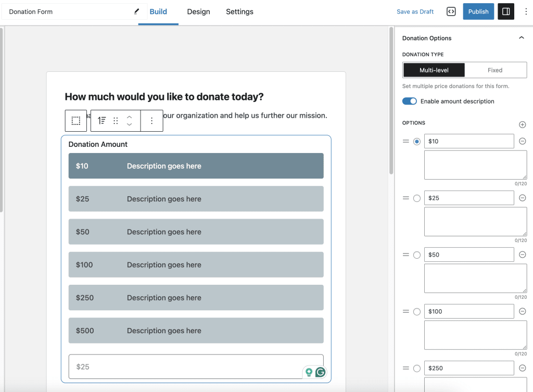533x392 pixels.
Task: Toggle the settings sidebar panel icon
Action: pyautogui.click(x=506, y=11)
